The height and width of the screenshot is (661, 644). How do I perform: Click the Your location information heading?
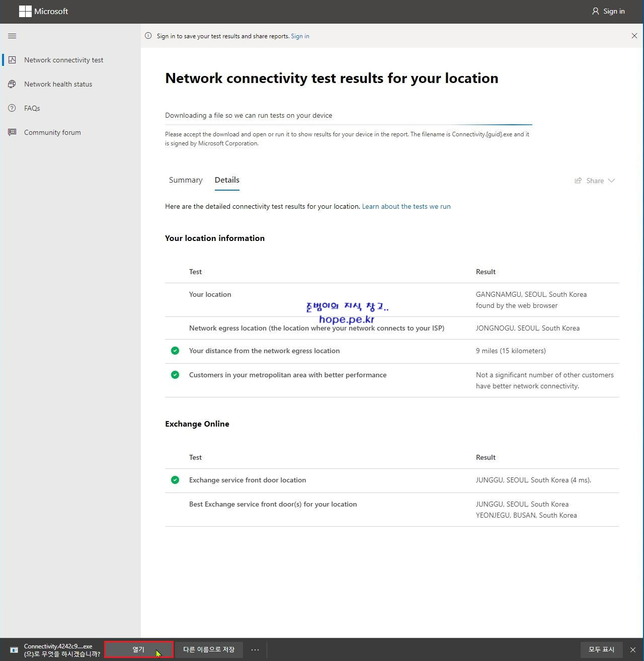215,238
